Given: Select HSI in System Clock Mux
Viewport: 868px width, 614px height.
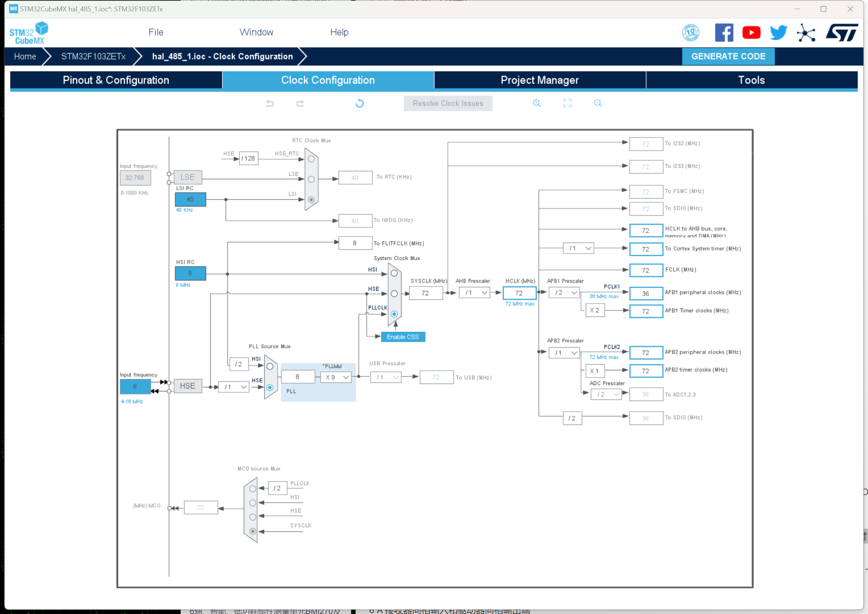Looking at the screenshot, I should click(x=394, y=273).
